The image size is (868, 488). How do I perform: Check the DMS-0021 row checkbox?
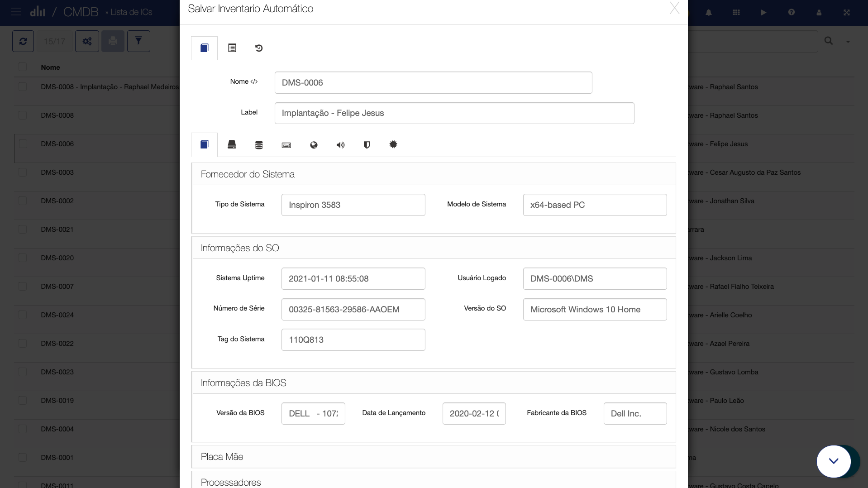[23, 230]
